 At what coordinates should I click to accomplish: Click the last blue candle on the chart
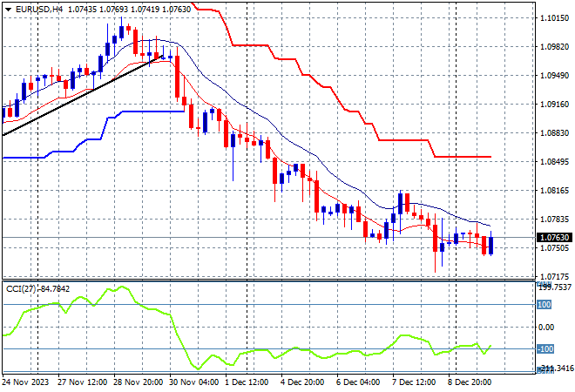click(x=491, y=245)
